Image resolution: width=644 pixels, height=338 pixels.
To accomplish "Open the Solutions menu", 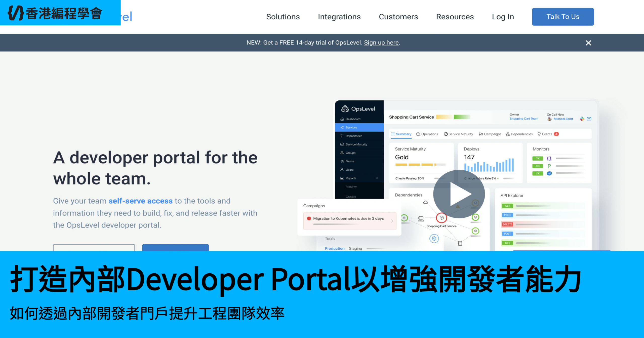I will (283, 17).
